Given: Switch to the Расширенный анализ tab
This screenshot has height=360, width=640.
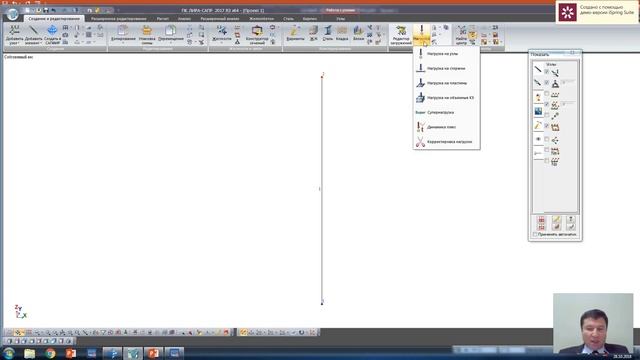Looking at the screenshot, I should [x=220, y=19].
